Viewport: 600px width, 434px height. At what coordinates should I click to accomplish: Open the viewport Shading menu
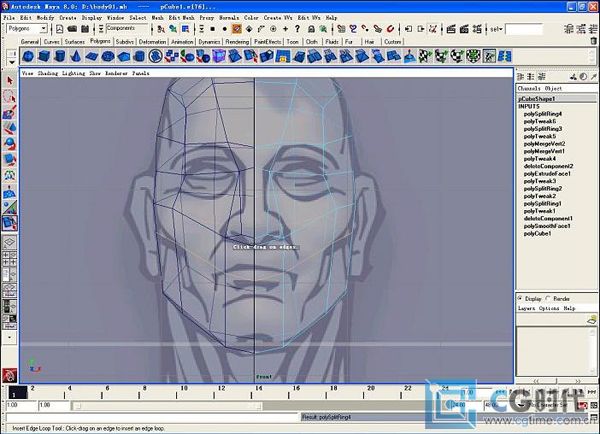[x=48, y=73]
